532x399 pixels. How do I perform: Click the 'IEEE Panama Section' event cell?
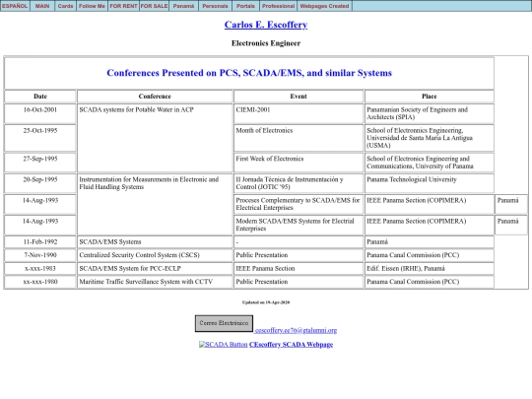299,268
